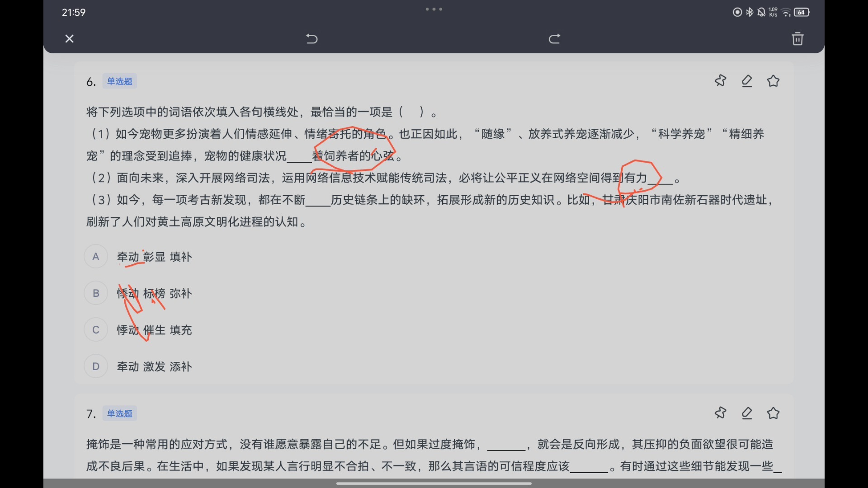
Task: Favorite question 7 with star icon
Action: pos(774,413)
